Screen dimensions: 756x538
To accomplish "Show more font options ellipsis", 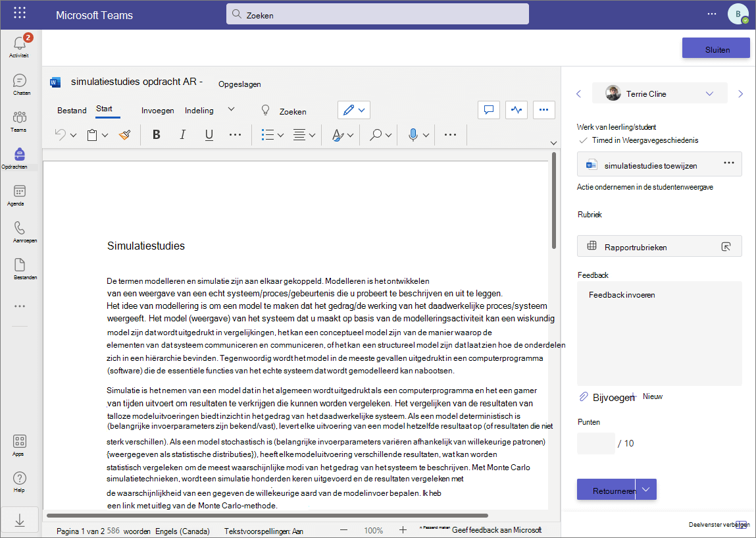I will (236, 134).
